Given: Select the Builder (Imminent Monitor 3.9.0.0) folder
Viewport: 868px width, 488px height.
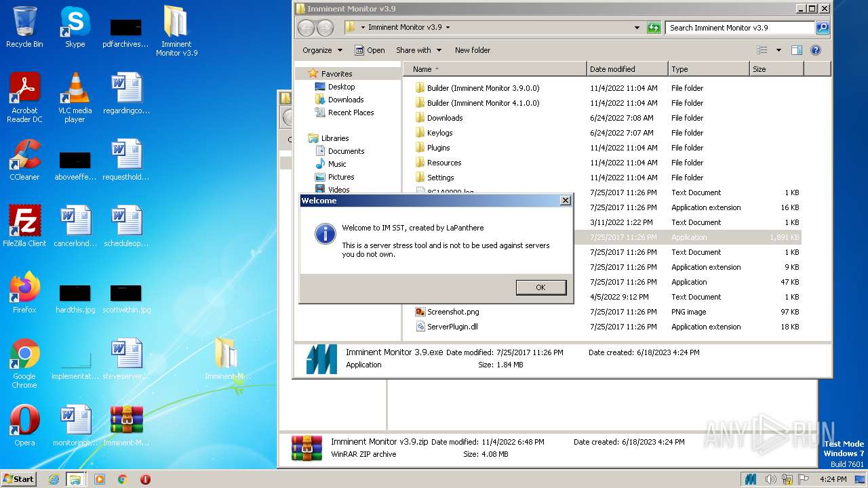Looking at the screenshot, I should [x=477, y=88].
